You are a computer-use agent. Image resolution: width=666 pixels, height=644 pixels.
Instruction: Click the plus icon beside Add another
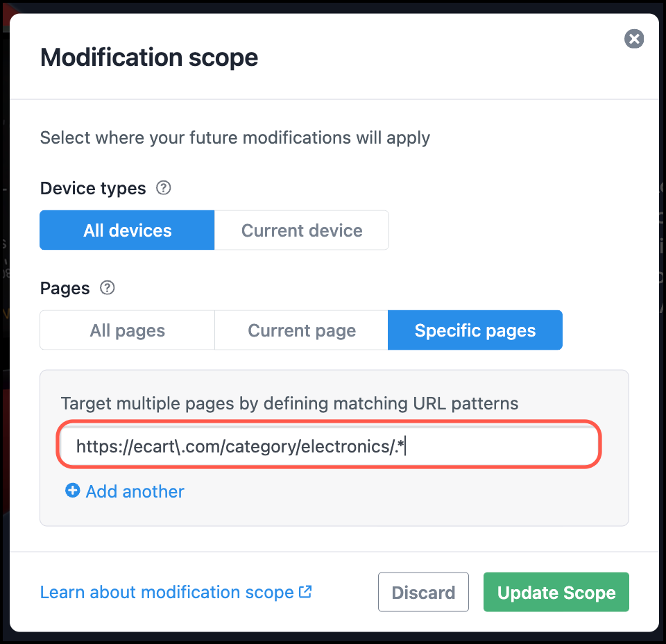(x=73, y=490)
